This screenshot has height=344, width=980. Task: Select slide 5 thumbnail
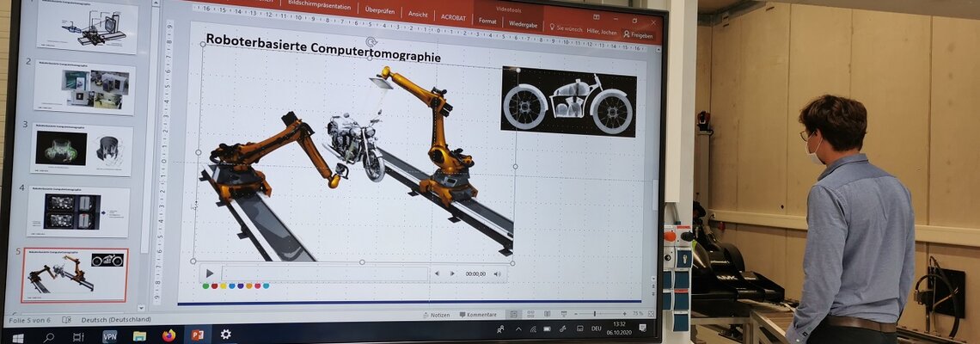(x=75, y=275)
